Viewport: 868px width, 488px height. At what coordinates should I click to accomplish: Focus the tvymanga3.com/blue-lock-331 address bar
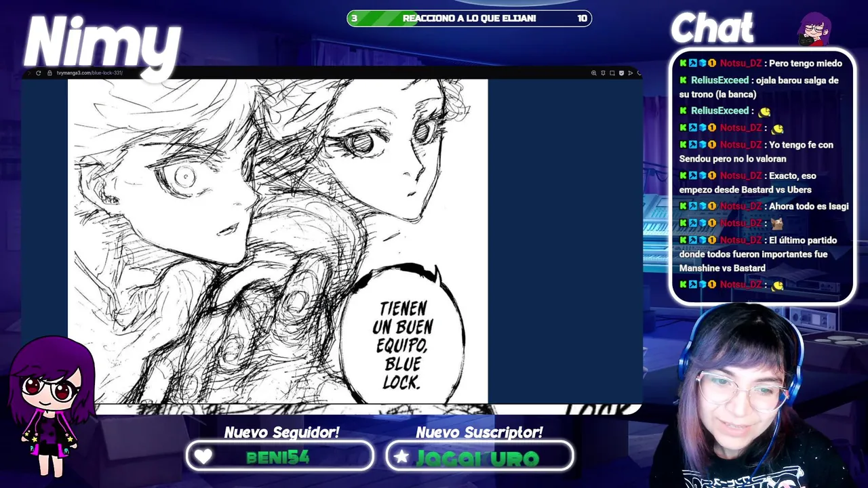89,73
